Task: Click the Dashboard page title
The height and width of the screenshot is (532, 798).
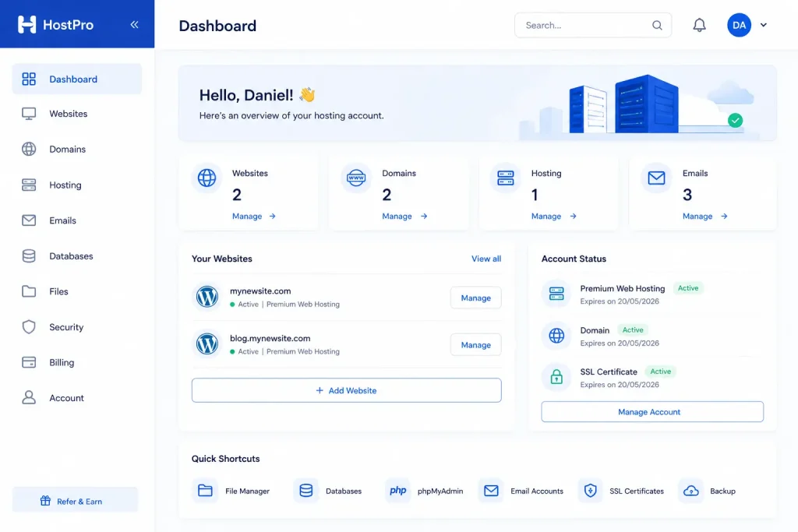Action: coord(218,26)
